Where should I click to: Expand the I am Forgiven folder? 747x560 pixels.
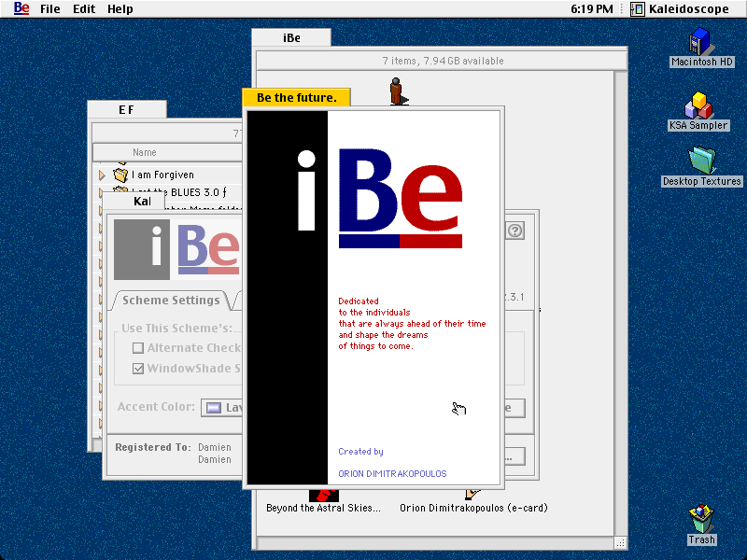(x=102, y=175)
